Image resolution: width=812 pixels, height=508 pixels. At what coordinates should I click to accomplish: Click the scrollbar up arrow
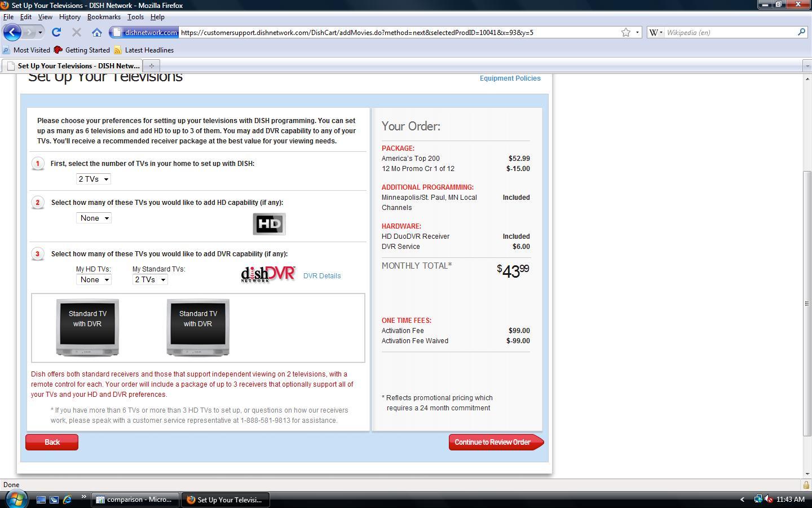point(807,78)
